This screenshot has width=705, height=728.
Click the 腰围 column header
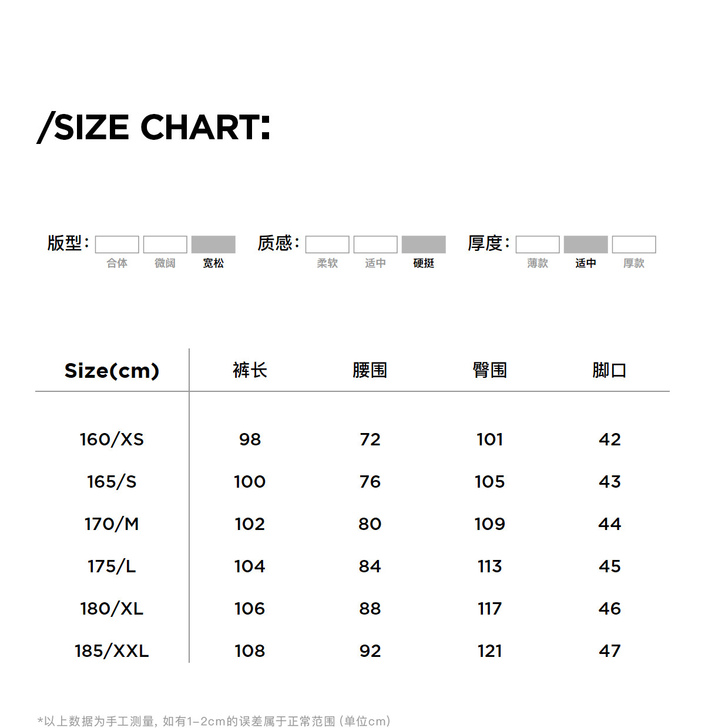coord(370,370)
